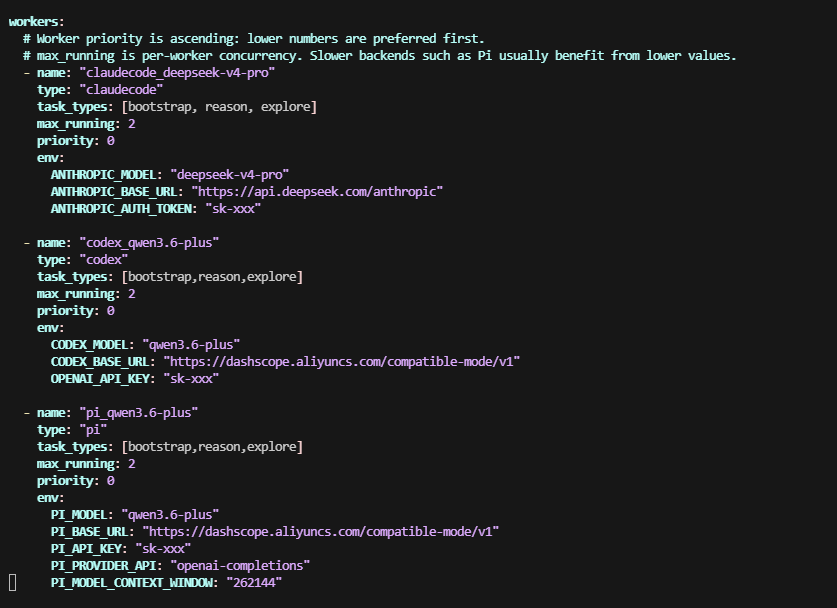Click the comment about max_running per-worker concurrency
The image size is (837, 608).
380,56
